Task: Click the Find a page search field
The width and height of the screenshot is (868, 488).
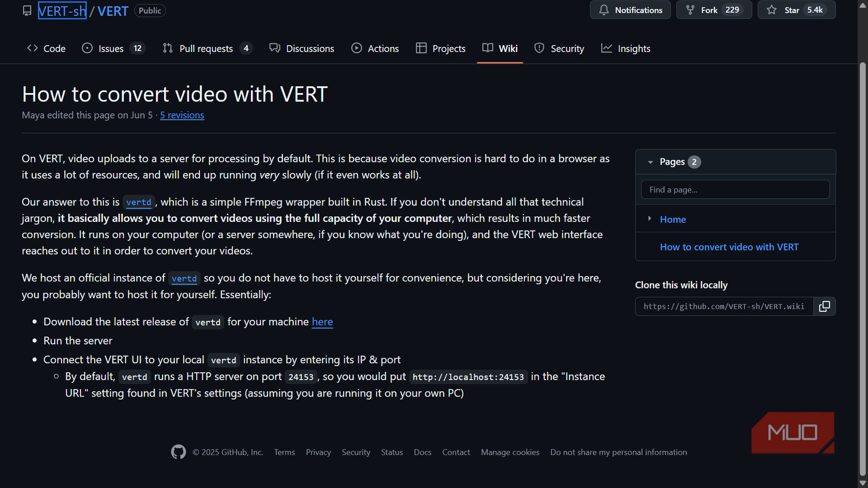Action: click(x=735, y=189)
